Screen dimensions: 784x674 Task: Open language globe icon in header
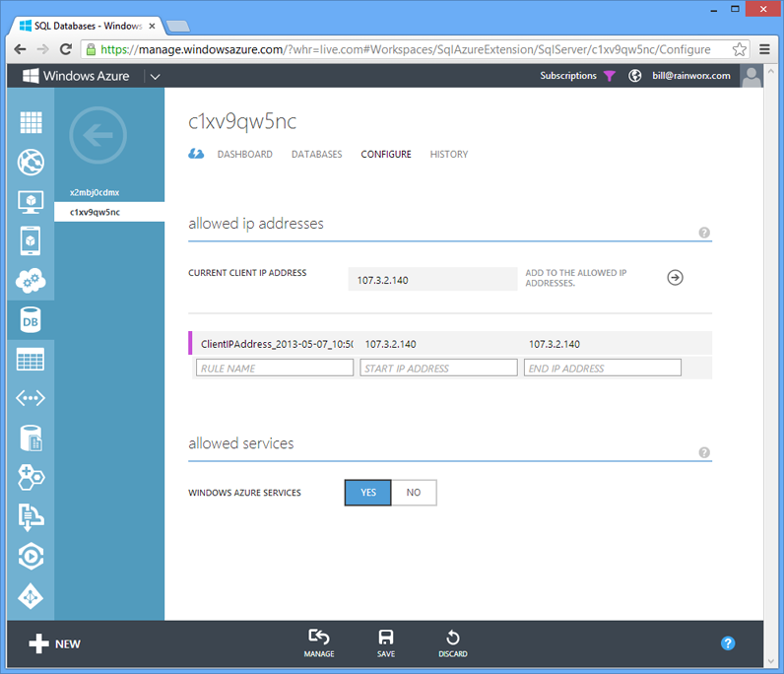tap(634, 76)
